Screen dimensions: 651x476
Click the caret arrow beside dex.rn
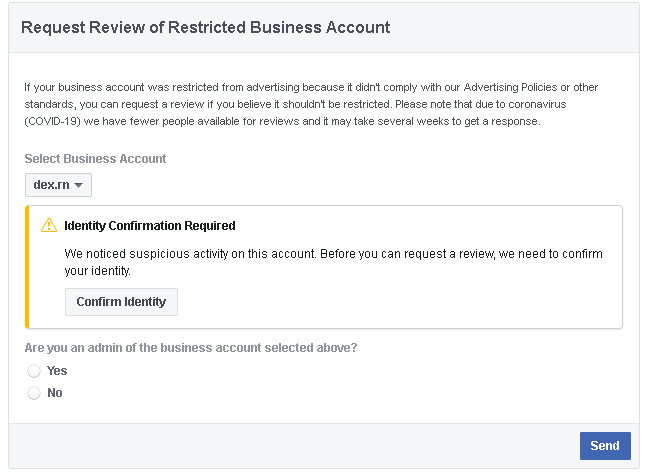pos(79,185)
